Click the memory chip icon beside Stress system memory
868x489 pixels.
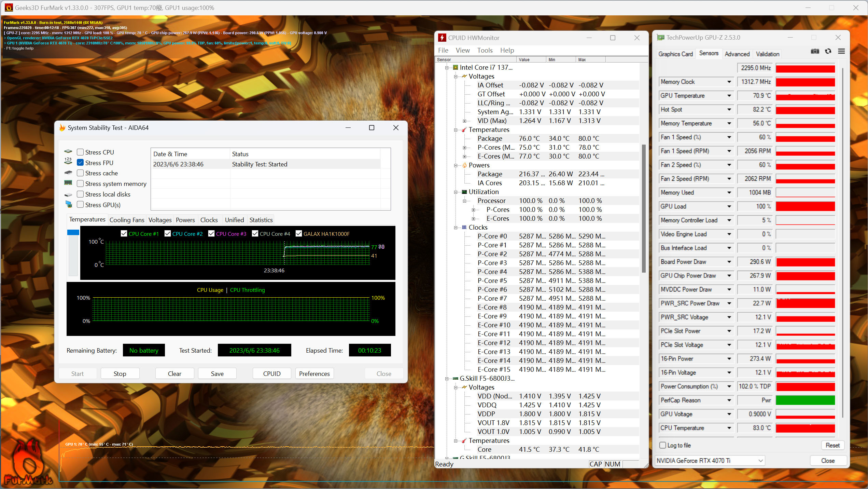click(x=68, y=183)
